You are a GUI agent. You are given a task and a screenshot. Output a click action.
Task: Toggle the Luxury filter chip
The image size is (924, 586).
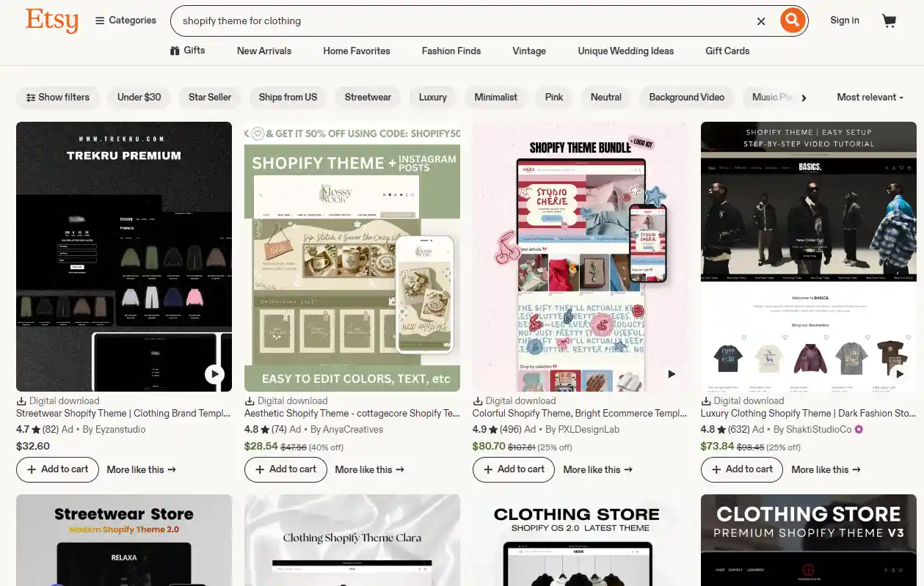433,97
